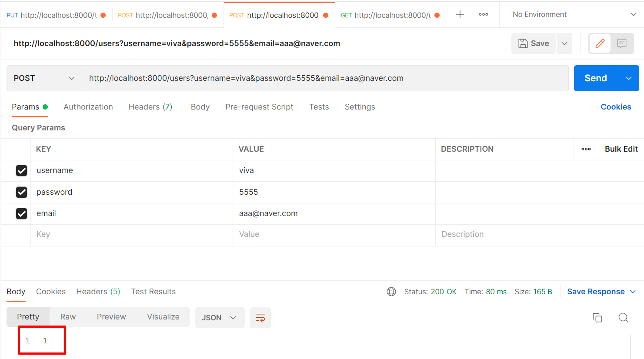Click the 'username' key cell
The height and width of the screenshot is (359, 644).
click(x=132, y=171)
